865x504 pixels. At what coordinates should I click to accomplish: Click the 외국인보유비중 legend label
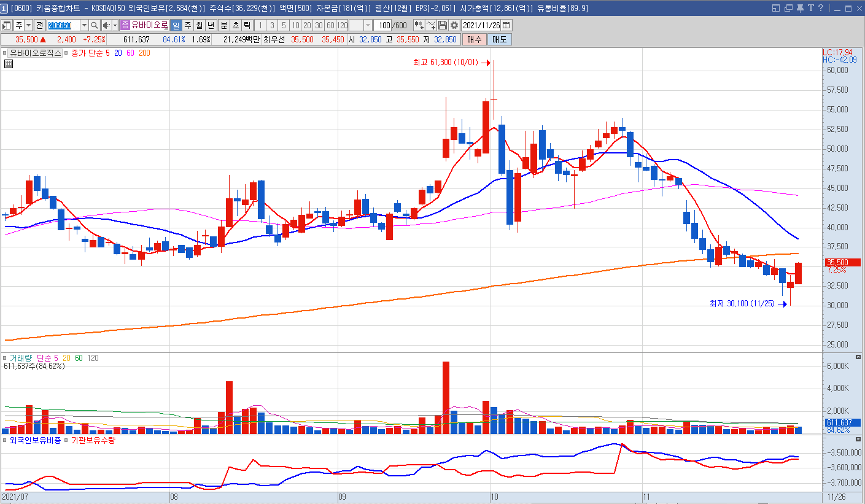pyautogui.click(x=35, y=440)
